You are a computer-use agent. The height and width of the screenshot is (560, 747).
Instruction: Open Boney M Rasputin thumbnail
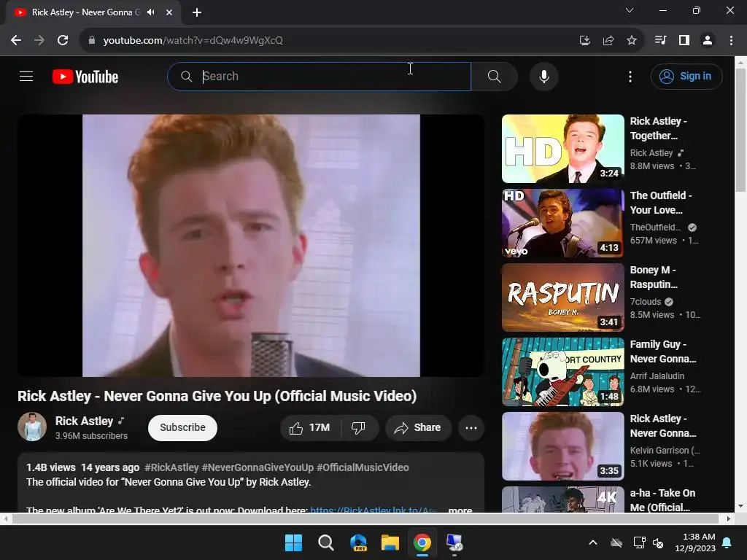click(562, 297)
